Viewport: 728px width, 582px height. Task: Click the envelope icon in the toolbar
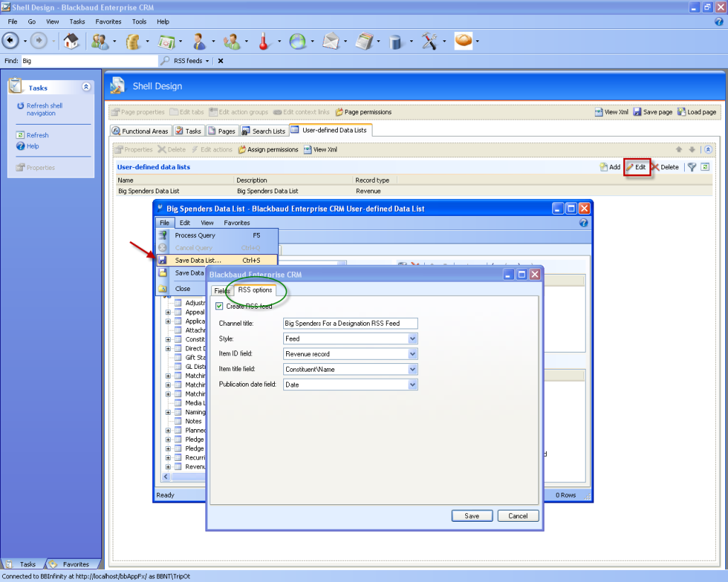[331, 42]
